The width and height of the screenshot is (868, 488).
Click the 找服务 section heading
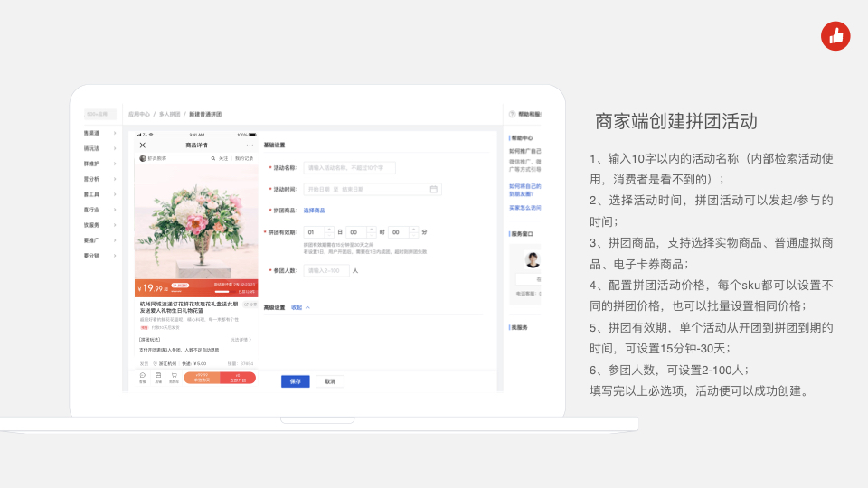click(519, 327)
